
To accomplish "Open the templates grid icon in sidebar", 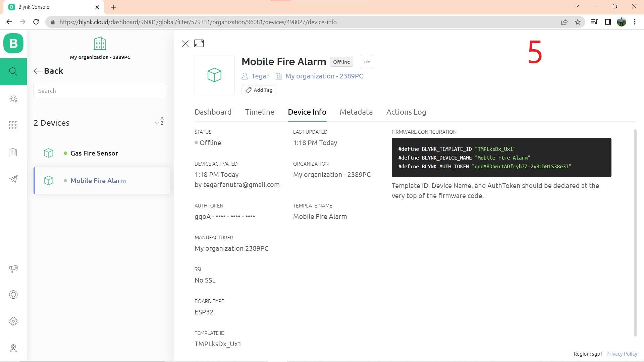I will coord(13,125).
